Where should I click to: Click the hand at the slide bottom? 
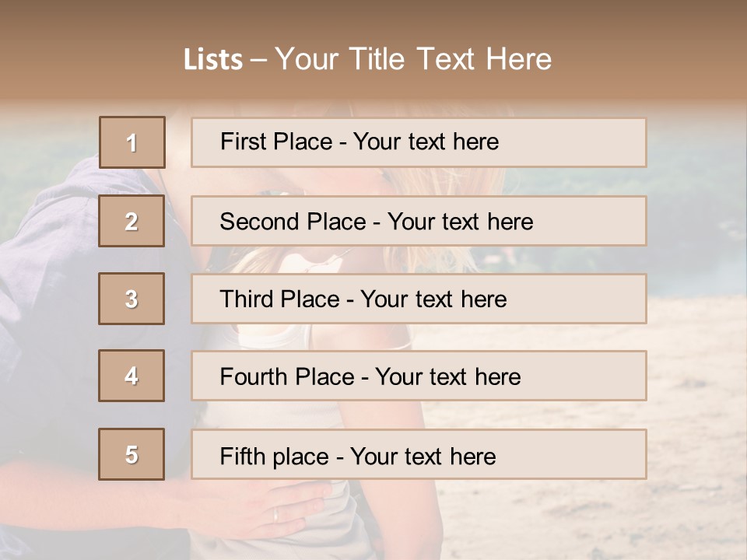coord(257,509)
